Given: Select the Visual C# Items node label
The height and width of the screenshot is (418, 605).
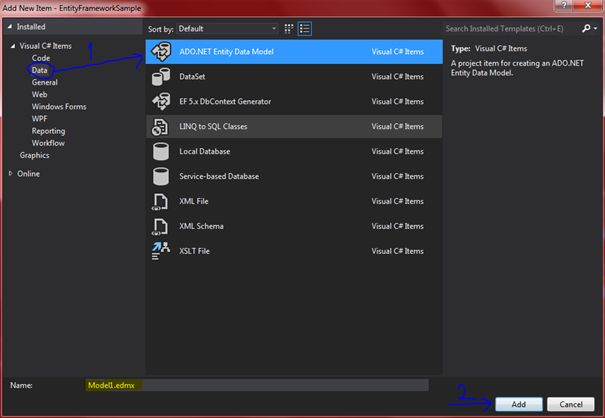Looking at the screenshot, I should 46,46.
